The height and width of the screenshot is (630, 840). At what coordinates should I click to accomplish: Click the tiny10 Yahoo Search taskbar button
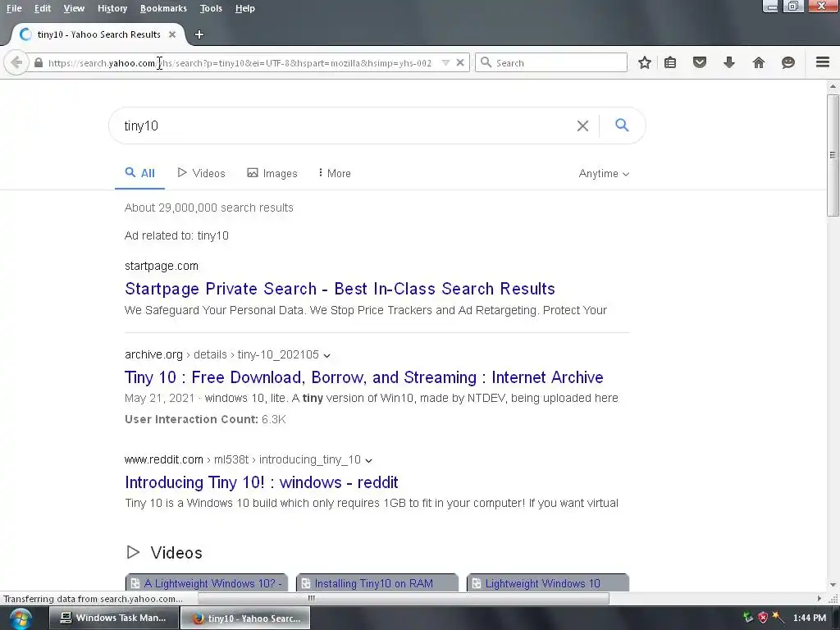point(245,618)
